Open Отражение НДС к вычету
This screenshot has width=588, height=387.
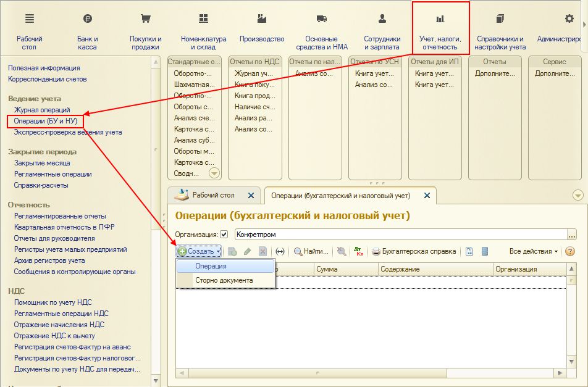tap(54, 336)
